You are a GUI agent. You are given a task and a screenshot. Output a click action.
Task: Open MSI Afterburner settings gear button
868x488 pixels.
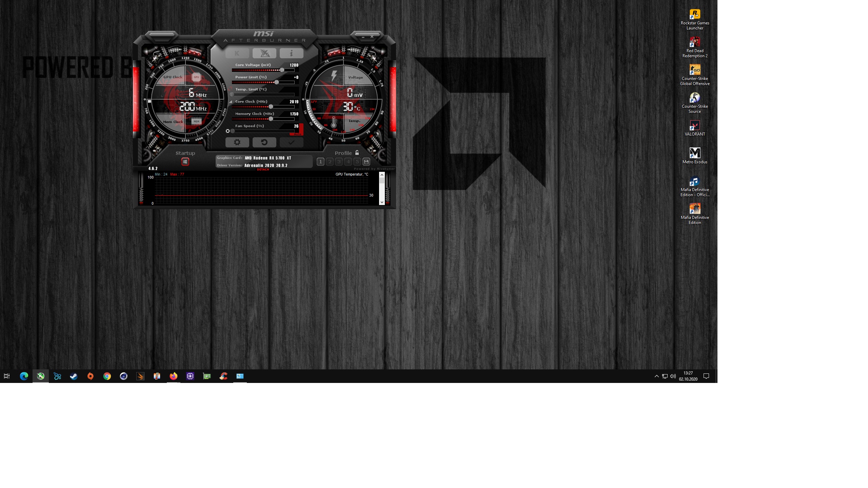[237, 142]
